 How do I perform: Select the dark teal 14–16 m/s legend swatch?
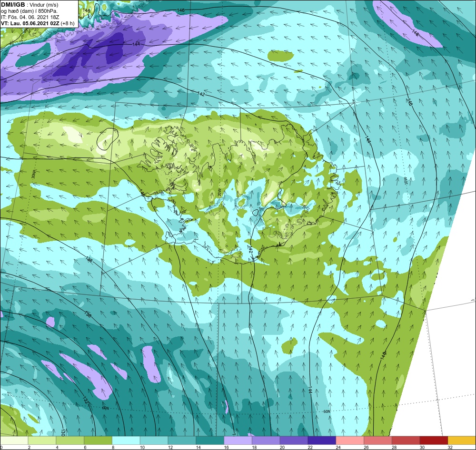tap(210, 440)
